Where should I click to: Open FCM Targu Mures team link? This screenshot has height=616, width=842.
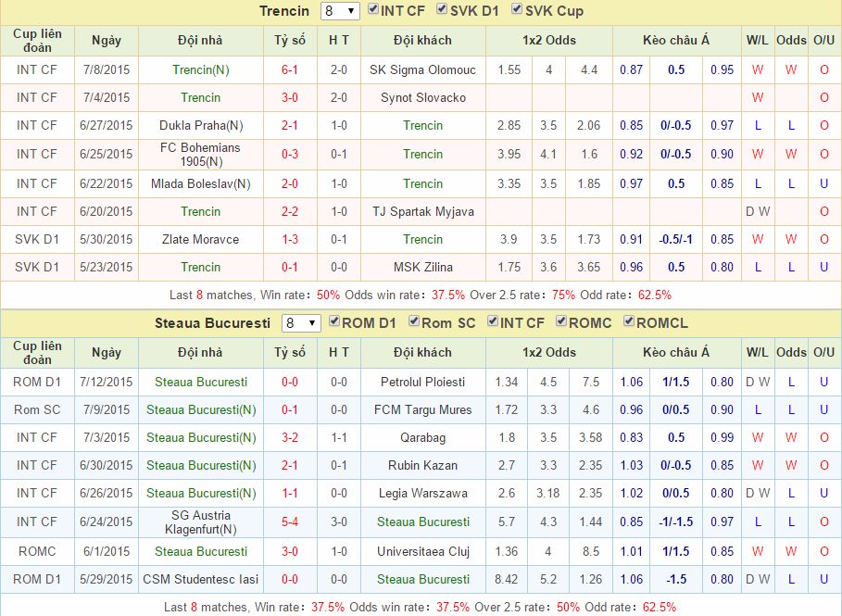tap(422, 410)
